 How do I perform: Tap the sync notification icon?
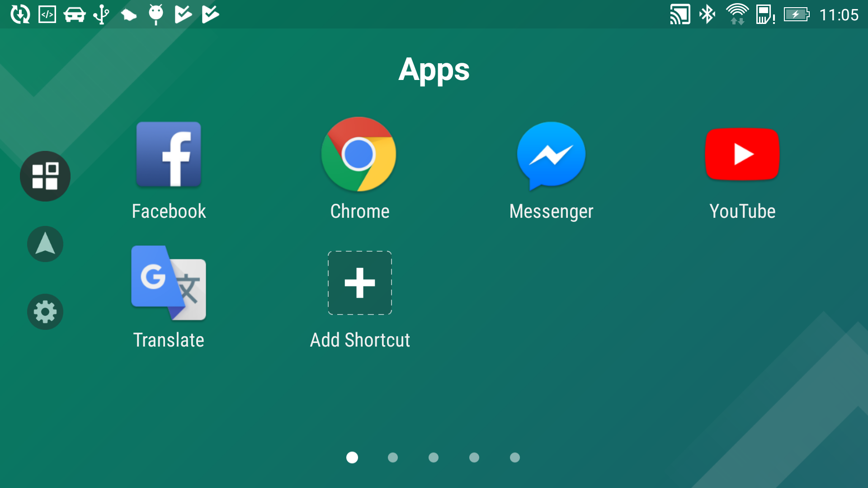pyautogui.click(x=20, y=14)
